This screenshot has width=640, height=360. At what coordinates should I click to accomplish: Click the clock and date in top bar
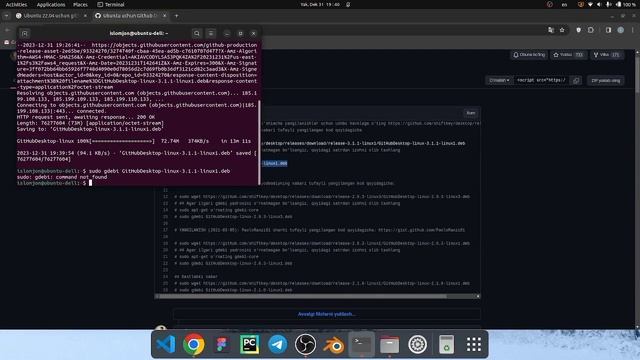[x=320, y=4]
